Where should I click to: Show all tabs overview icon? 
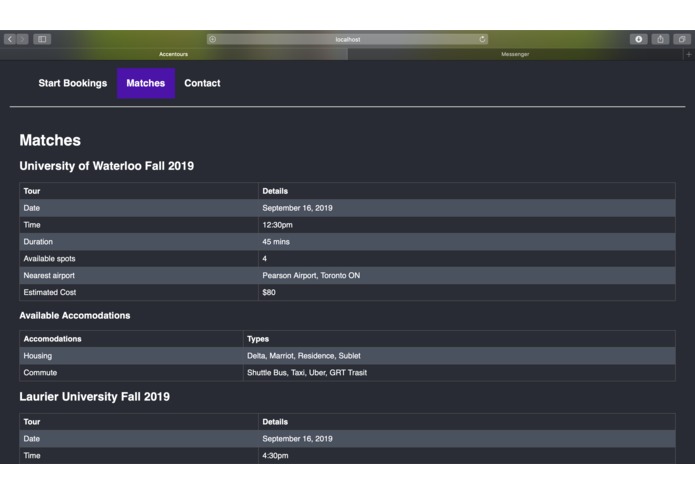tap(682, 39)
